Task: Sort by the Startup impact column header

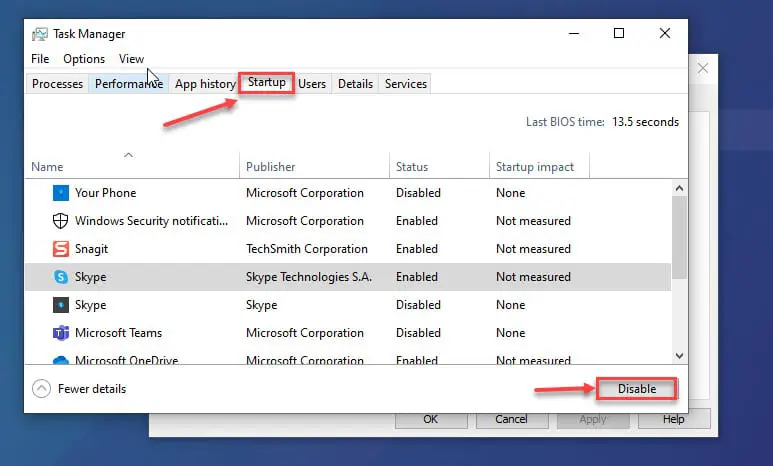Action: tap(539, 167)
